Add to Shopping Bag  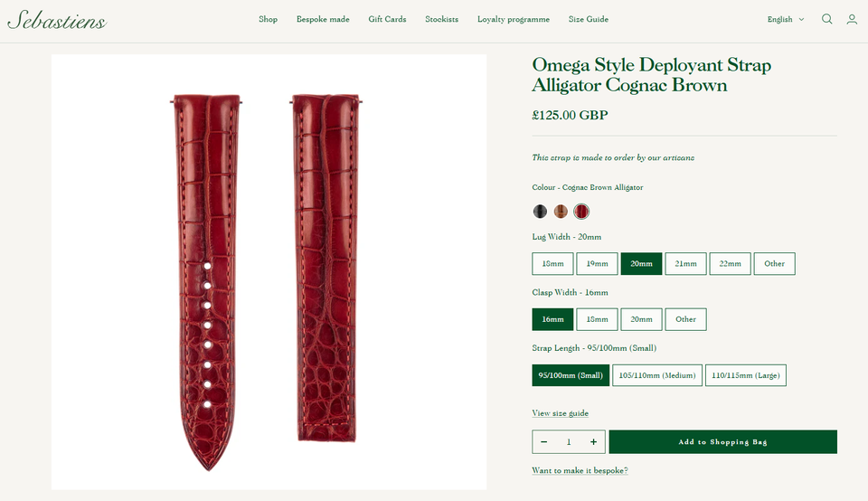point(723,441)
